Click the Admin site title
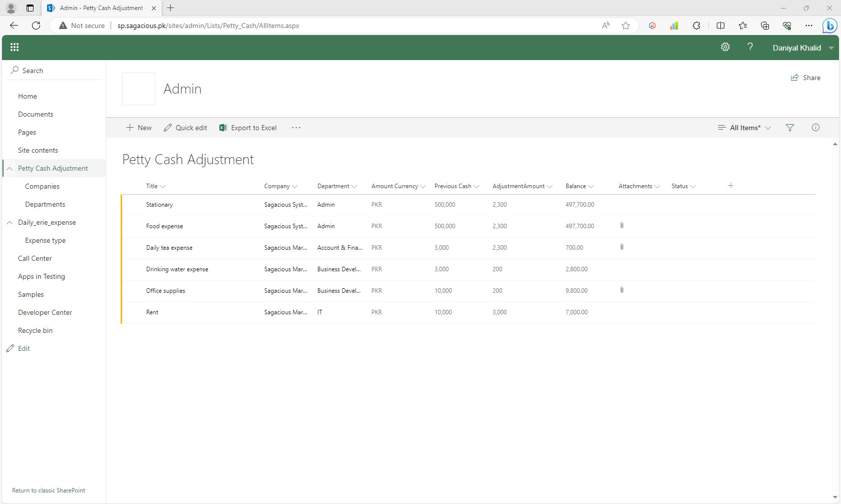 [182, 89]
